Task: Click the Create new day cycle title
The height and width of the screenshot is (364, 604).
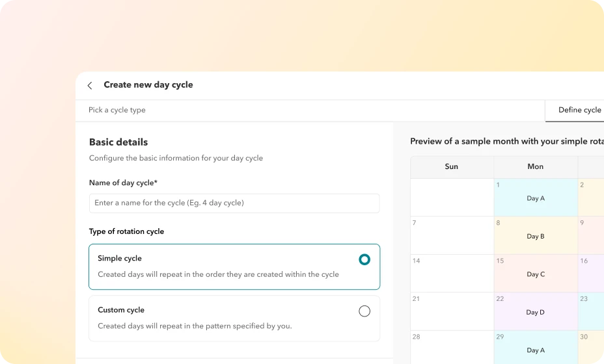Action: click(x=148, y=84)
